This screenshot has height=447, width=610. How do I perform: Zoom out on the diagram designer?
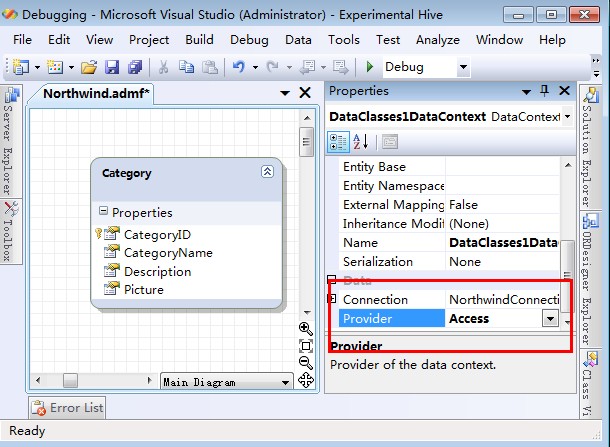click(x=306, y=363)
